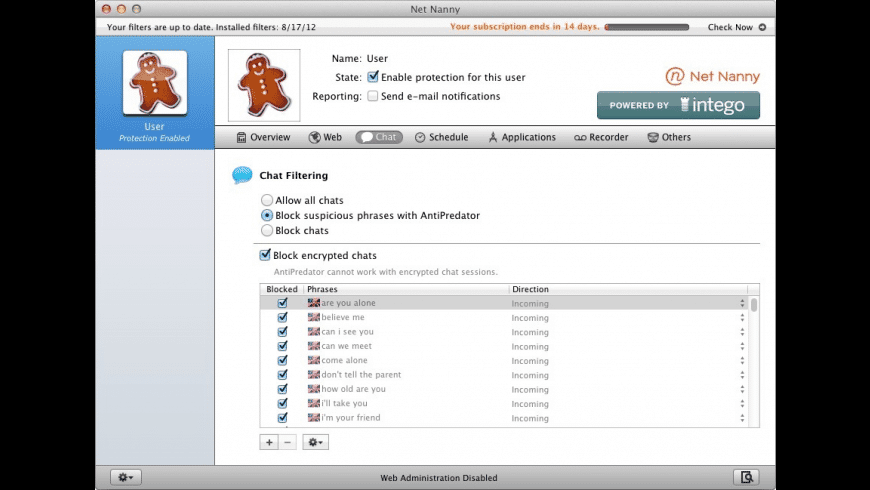This screenshot has width=870, height=490.
Task: Open phrase list gear action menu
Action: (315, 442)
